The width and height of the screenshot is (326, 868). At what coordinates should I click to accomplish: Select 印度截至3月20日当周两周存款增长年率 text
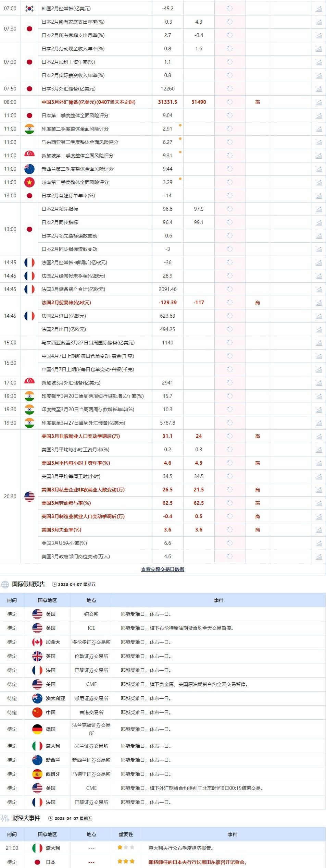(88, 409)
